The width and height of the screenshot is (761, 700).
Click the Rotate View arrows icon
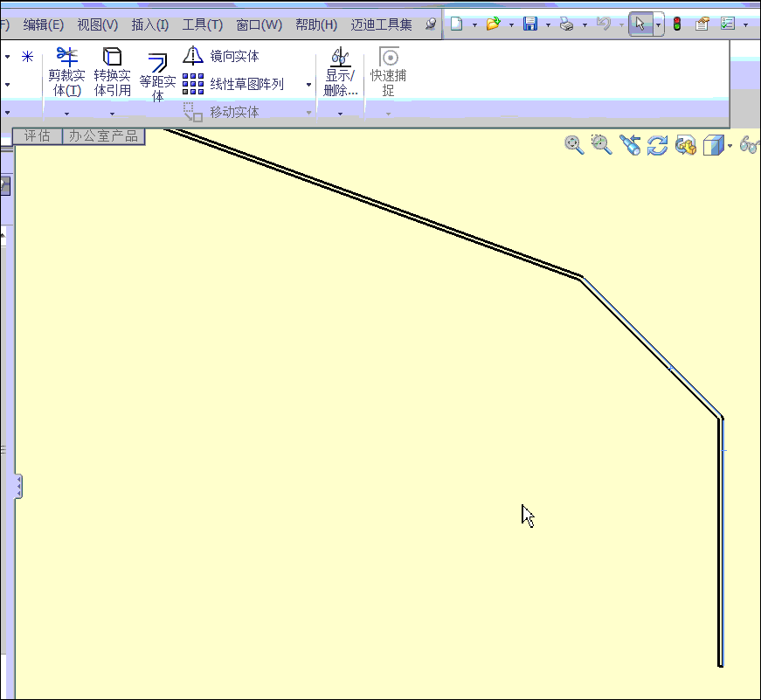pyautogui.click(x=658, y=145)
